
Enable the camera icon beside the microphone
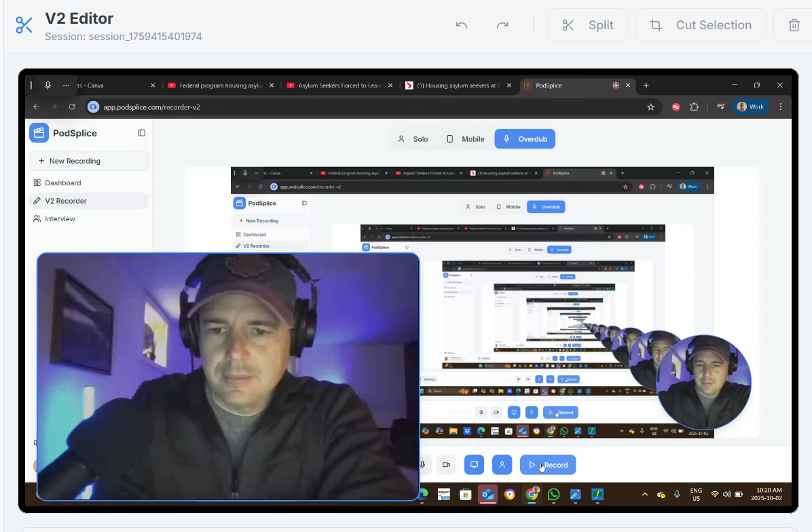click(446, 464)
